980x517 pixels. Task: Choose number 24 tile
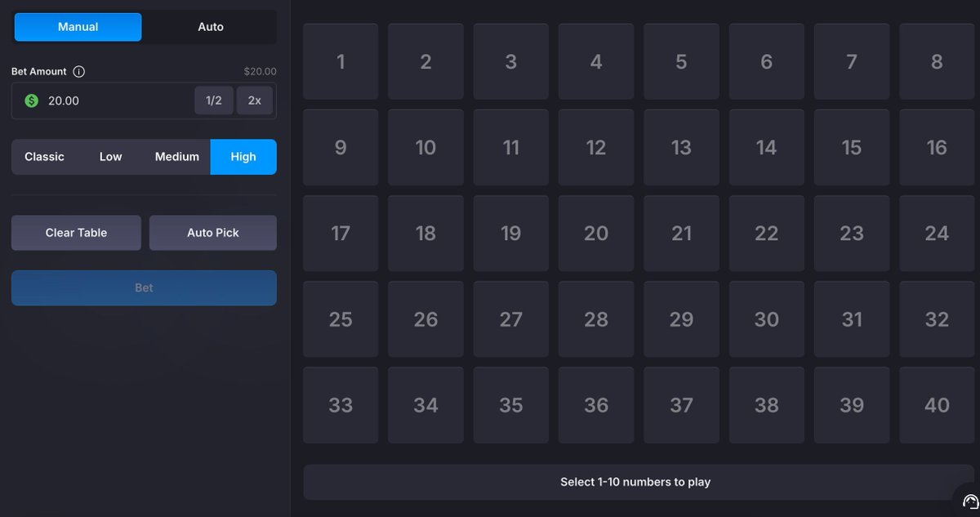click(937, 234)
